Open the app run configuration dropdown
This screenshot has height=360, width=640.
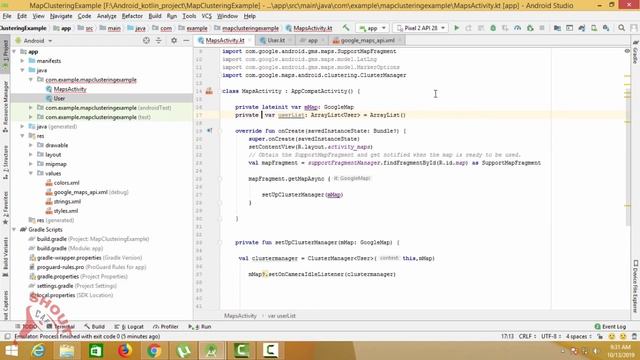(x=372, y=28)
